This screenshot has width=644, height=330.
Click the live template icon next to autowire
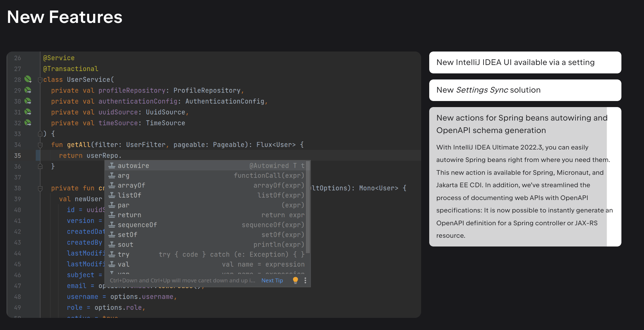(x=111, y=165)
